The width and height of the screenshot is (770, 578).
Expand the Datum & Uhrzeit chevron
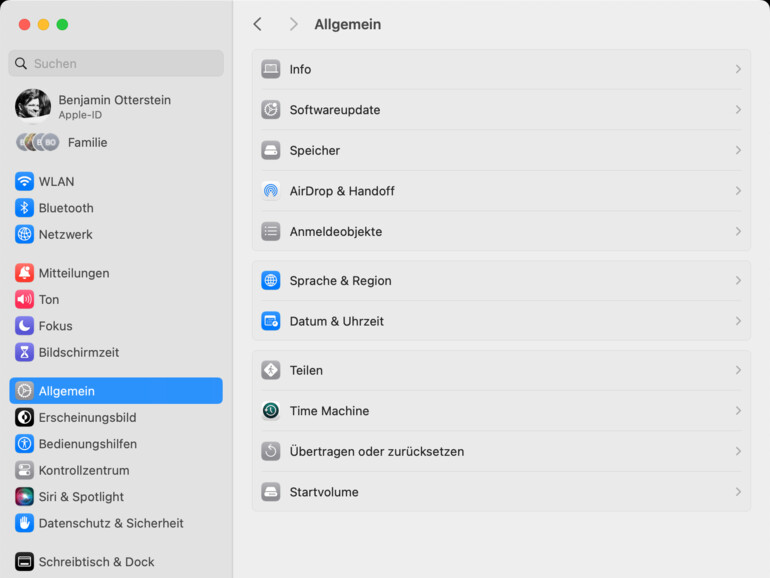(x=738, y=322)
